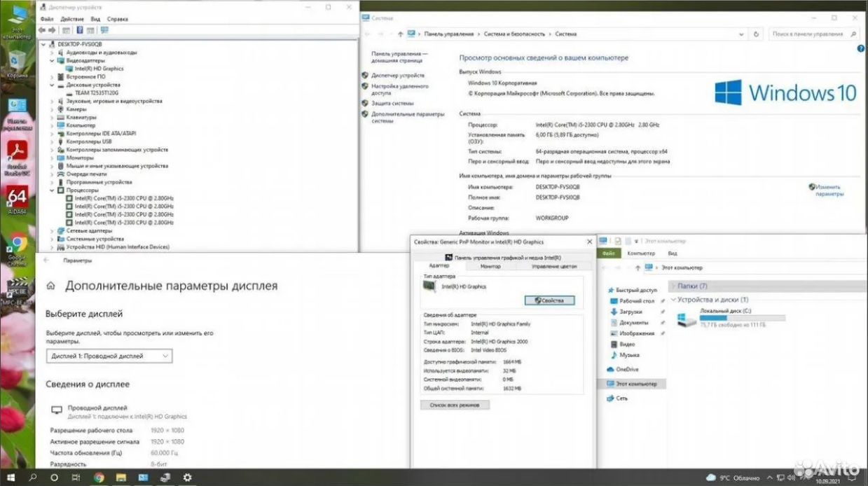868x486 pixels.
Task: Select Документы in the Explorer navigation pane
Action: (633, 323)
